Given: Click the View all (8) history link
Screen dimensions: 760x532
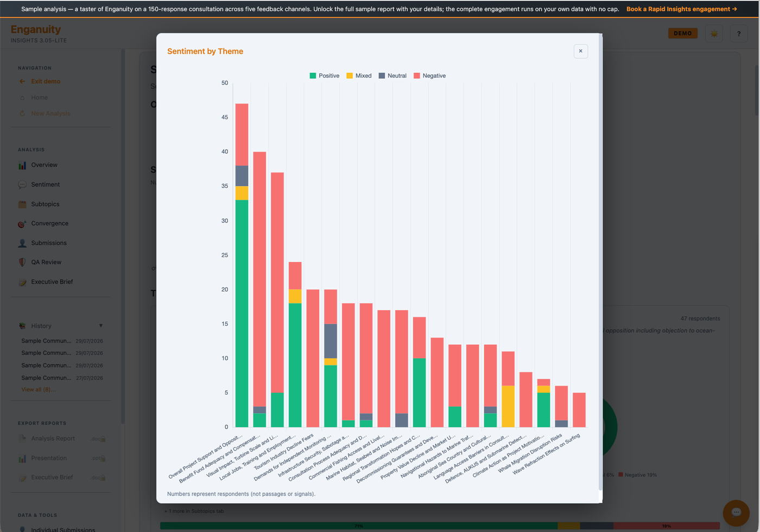Looking at the screenshot, I should [39, 390].
